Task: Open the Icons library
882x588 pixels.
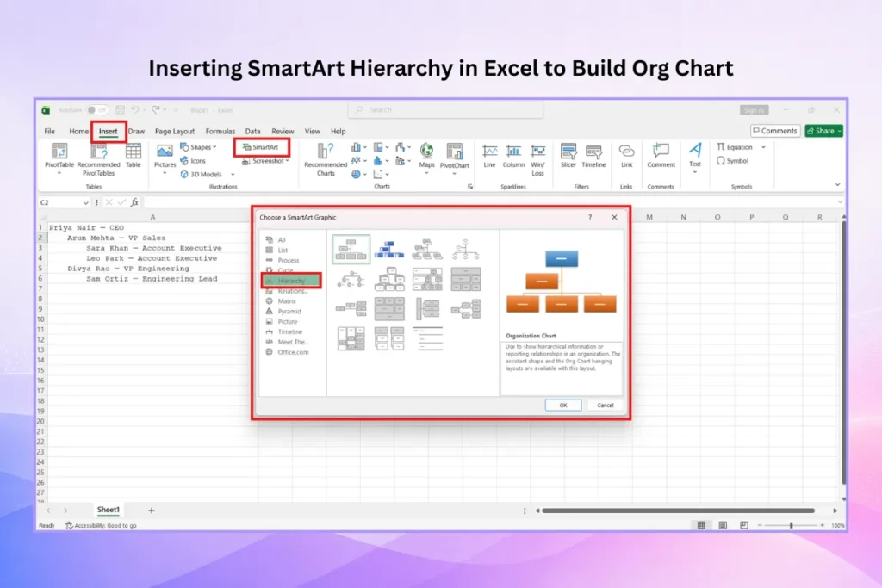Action: pyautogui.click(x=193, y=161)
